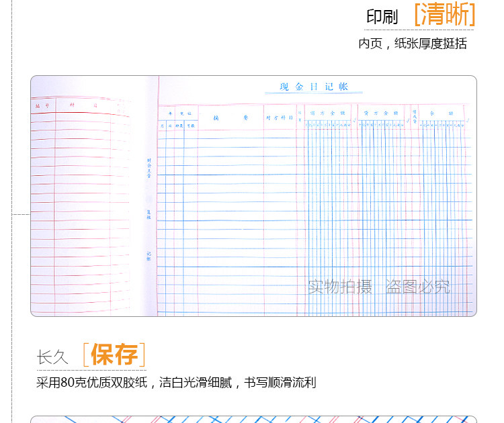Click the 财会主管 vertical label
This screenshot has height=423, width=504.
click(x=149, y=166)
